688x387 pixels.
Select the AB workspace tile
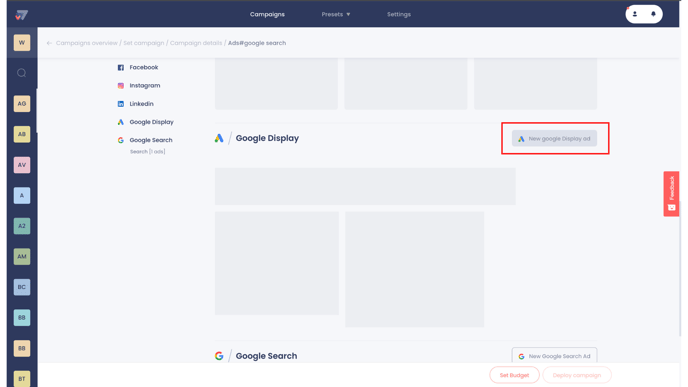pyautogui.click(x=22, y=134)
